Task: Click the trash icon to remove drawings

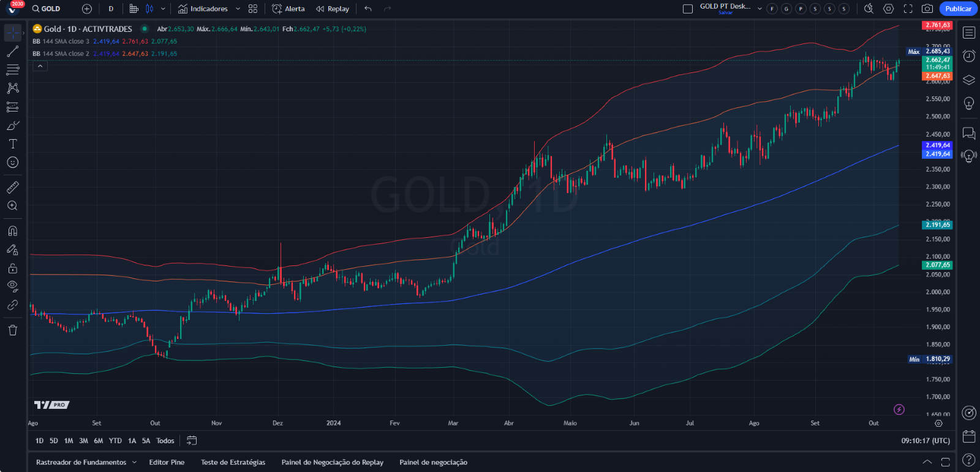Action: click(x=12, y=330)
